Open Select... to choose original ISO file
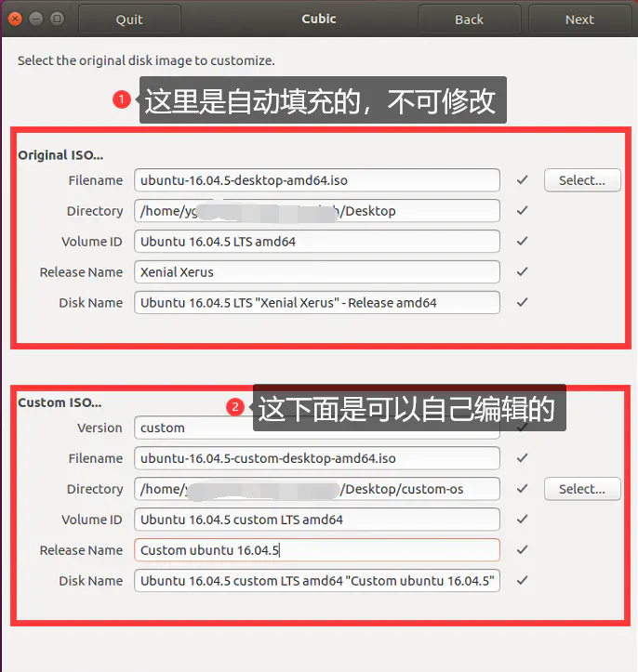This screenshot has width=638, height=672. [582, 180]
